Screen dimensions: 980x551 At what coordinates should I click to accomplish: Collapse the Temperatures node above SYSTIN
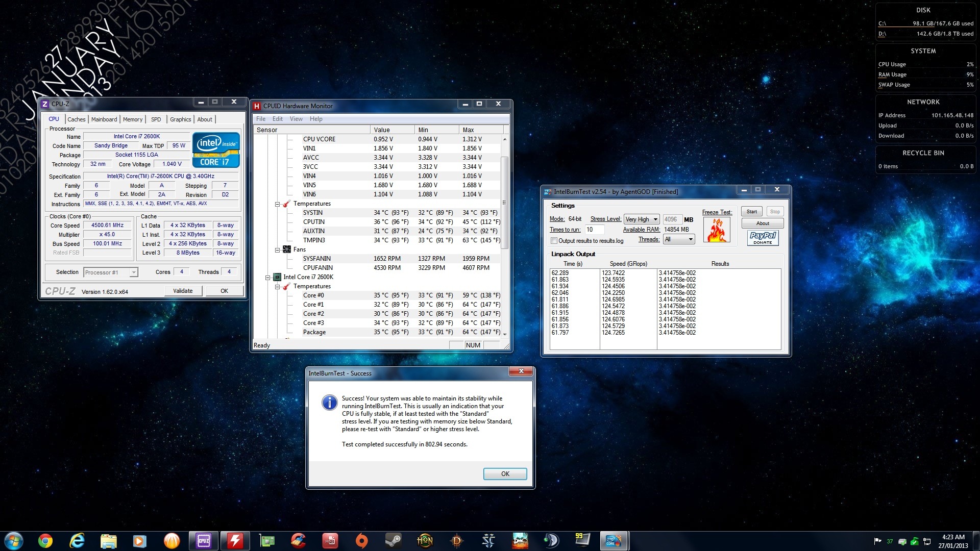(278, 204)
